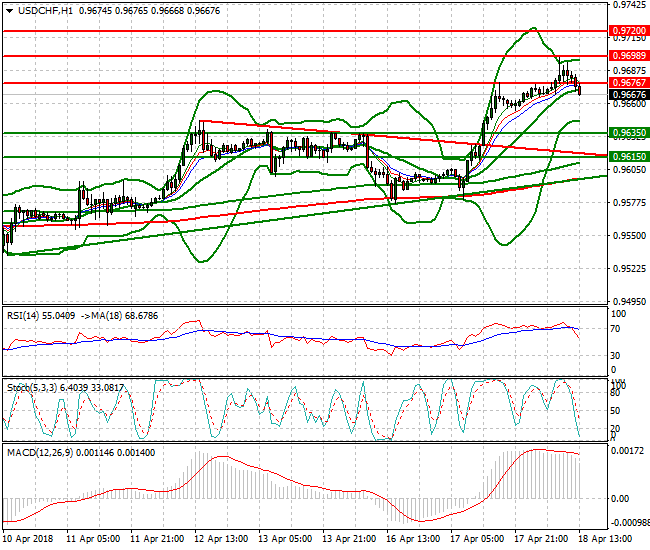Click the MACD(12,26,9) indicator label
This screenshot has width=650, height=550.
click(x=40, y=453)
